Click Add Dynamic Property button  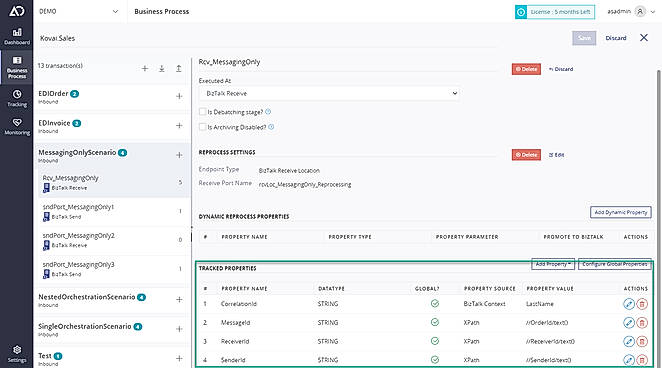pos(621,212)
